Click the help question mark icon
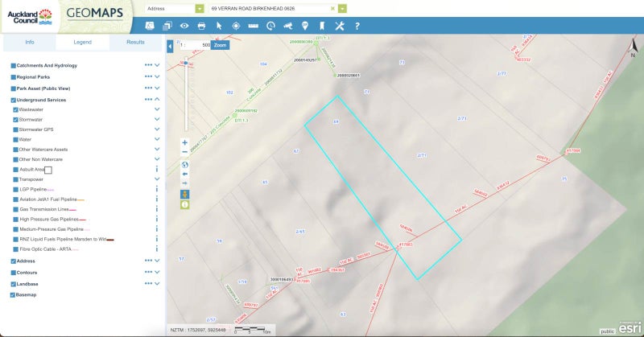The width and height of the screenshot is (644, 337). (357, 26)
